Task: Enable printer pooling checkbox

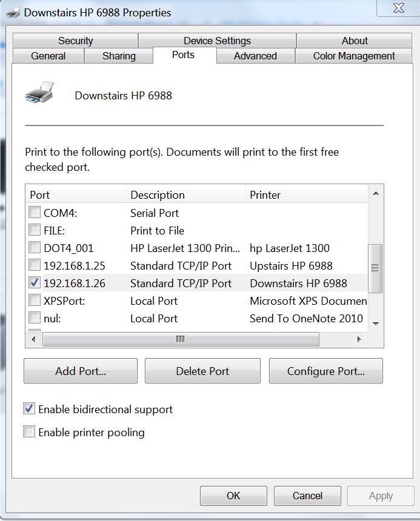Action: click(29, 431)
